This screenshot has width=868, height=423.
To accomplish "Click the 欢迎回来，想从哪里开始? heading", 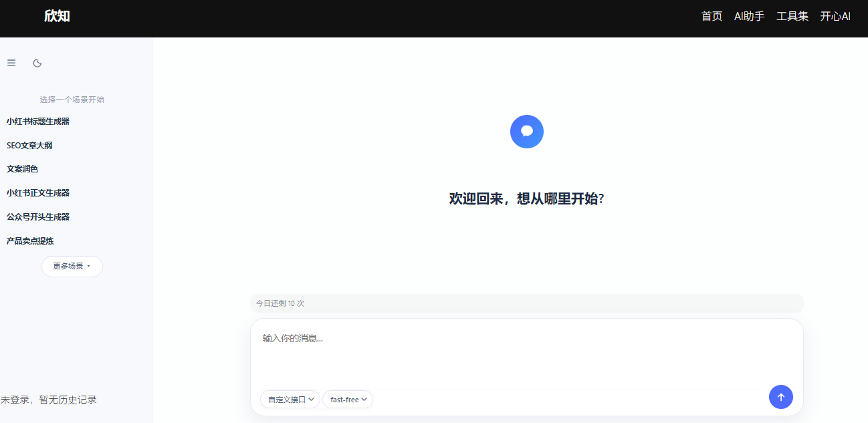I will point(527,198).
